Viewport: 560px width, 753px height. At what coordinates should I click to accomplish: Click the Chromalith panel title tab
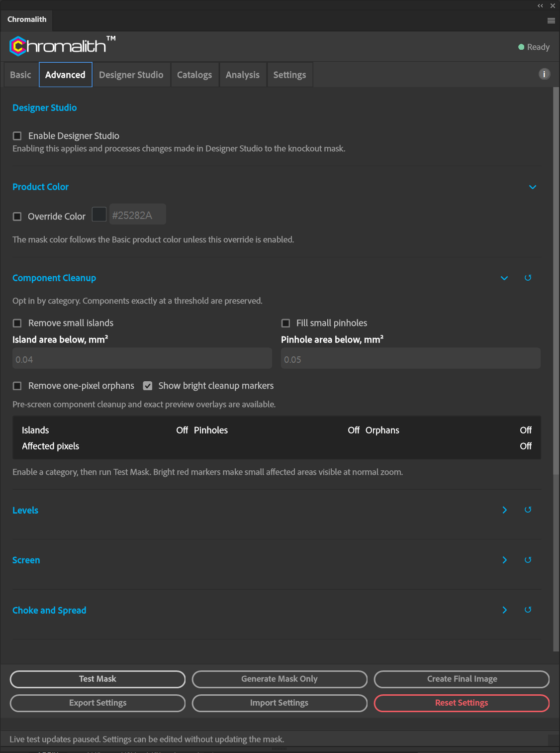click(x=27, y=19)
